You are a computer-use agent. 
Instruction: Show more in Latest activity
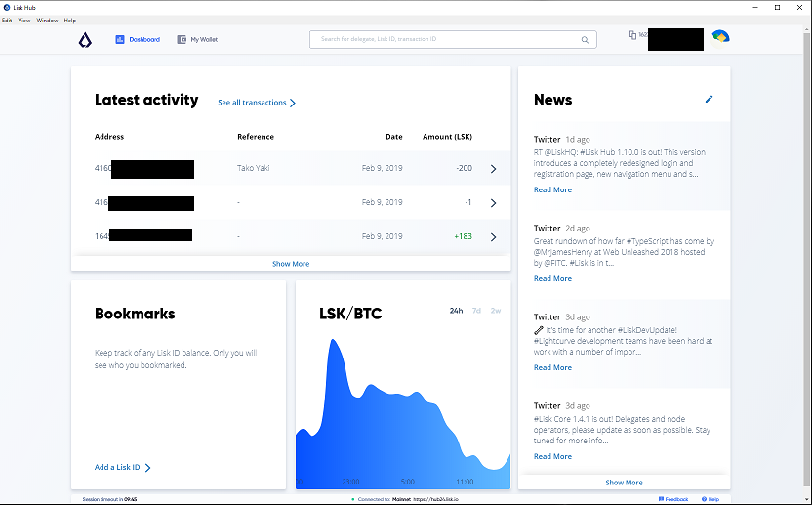click(291, 264)
